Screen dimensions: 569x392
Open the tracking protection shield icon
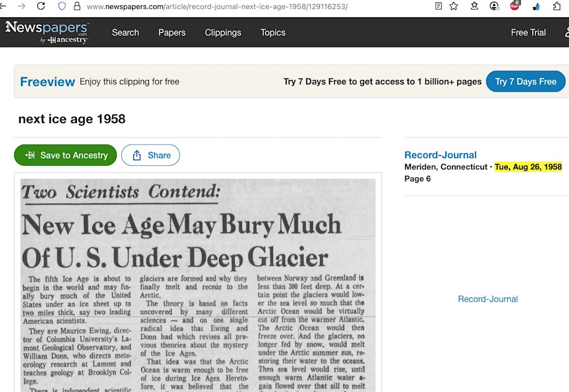pos(62,6)
